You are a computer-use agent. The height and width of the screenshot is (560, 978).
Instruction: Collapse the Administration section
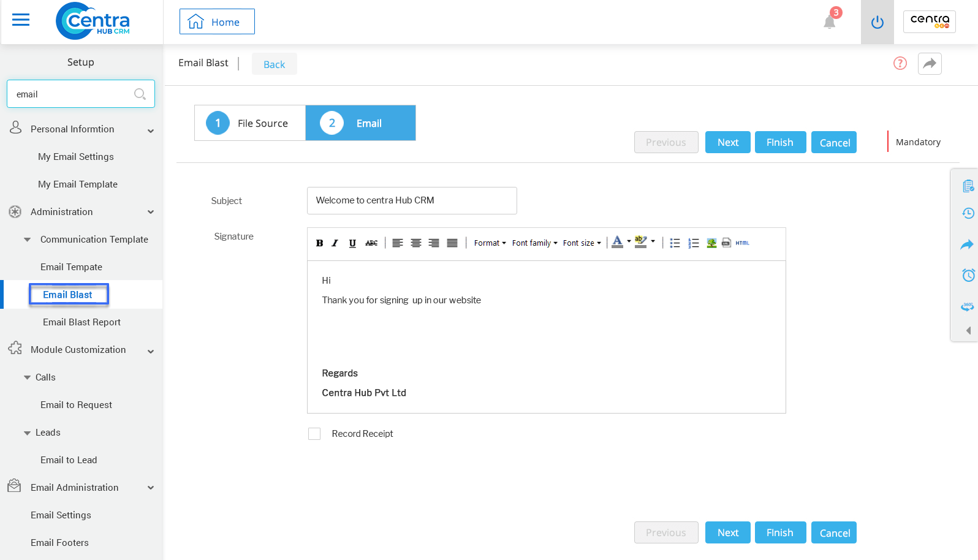[151, 212]
